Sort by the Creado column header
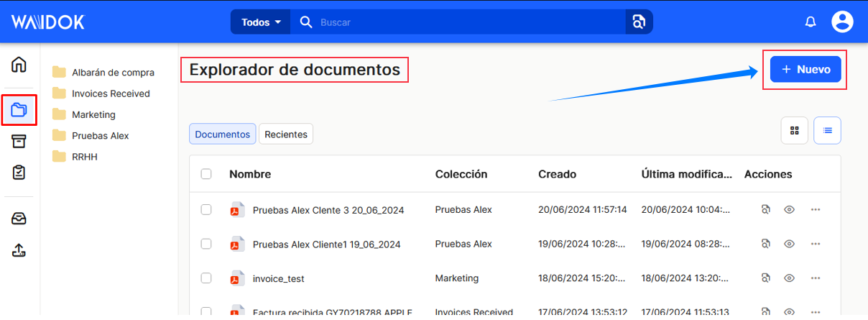 pyautogui.click(x=558, y=174)
